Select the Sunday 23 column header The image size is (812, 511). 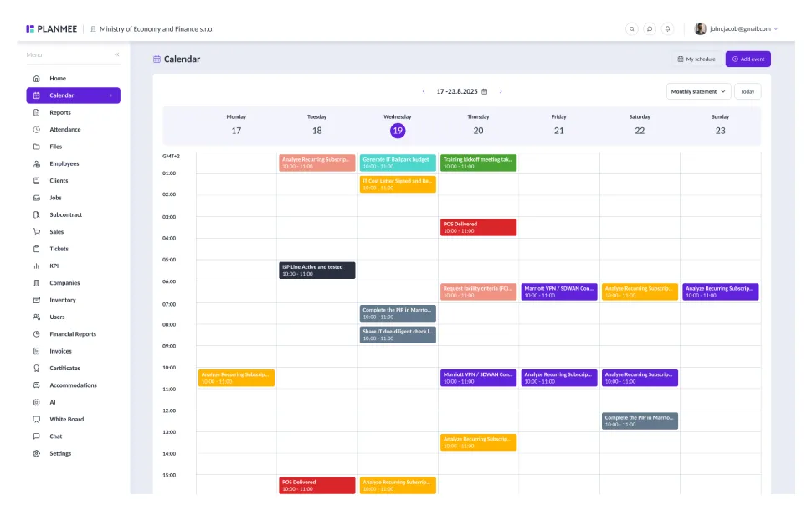pos(720,125)
